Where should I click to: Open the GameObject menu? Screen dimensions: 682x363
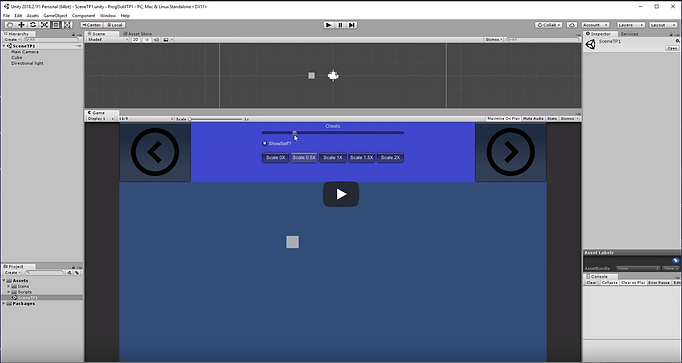[x=55, y=15]
